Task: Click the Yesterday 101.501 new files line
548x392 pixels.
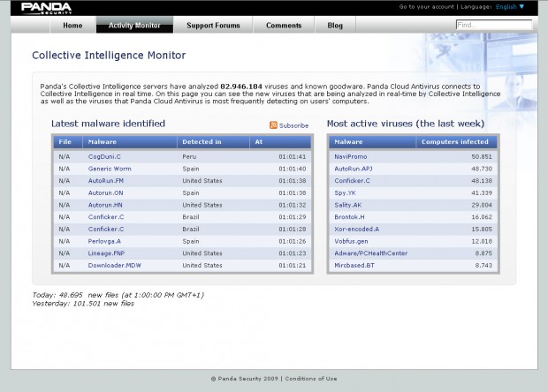Action: [x=83, y=304]
